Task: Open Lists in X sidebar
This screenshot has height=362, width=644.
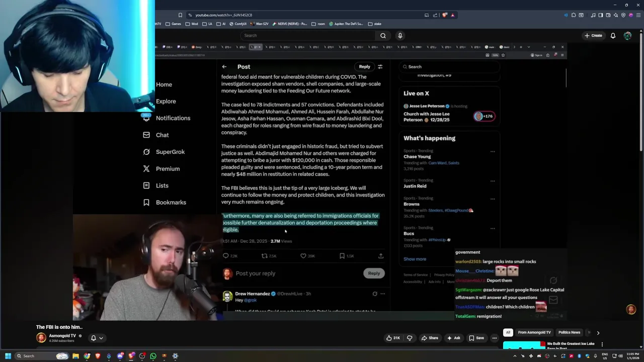Action: [x=156, y=186]
